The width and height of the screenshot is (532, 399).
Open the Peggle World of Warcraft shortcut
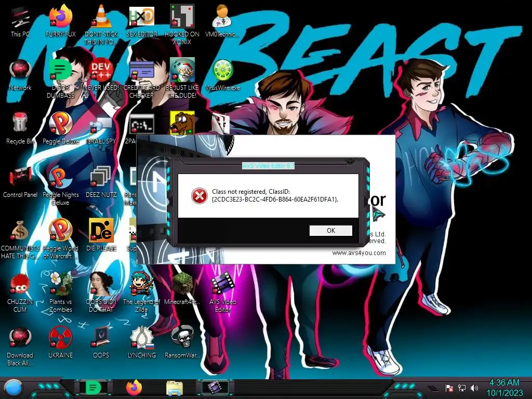61,239
